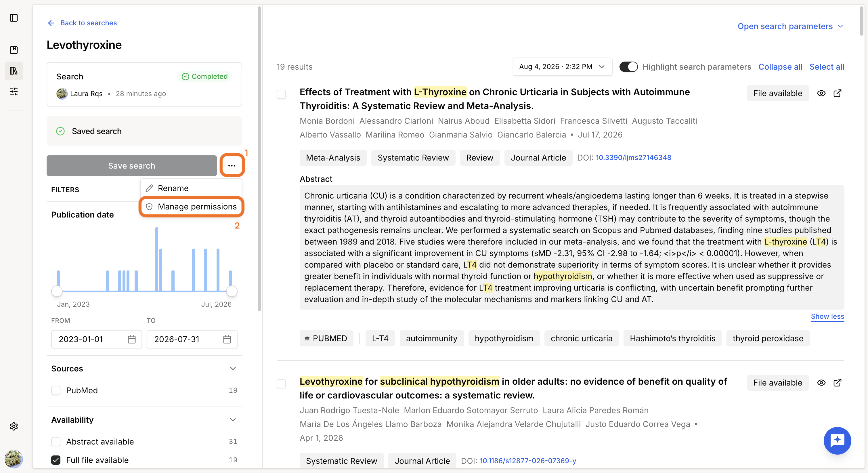Collapse the sidebar panel icon

pos(14,18)
